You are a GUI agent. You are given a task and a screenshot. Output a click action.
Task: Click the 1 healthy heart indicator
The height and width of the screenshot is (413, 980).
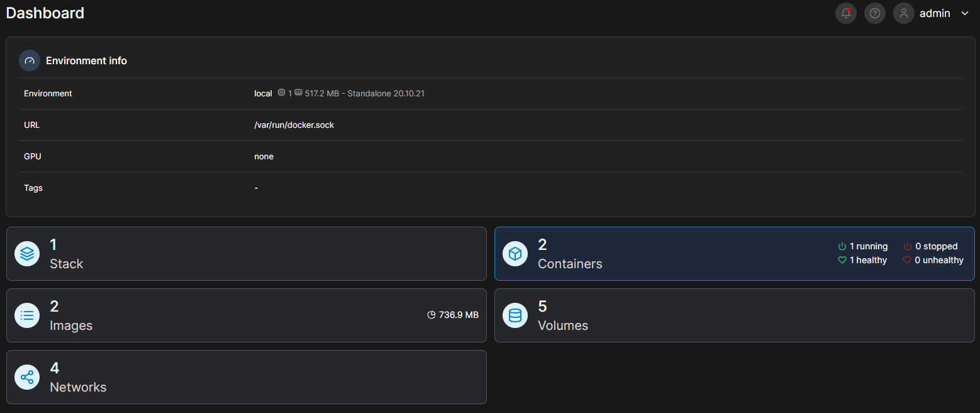tap(862, 260)
